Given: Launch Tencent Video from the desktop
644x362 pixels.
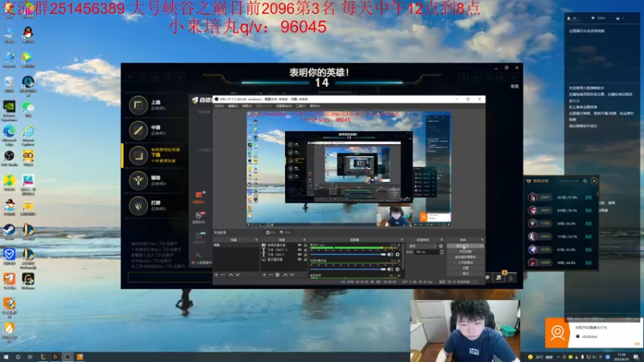Looking at the screenshot, I should [x=27, y=58].
